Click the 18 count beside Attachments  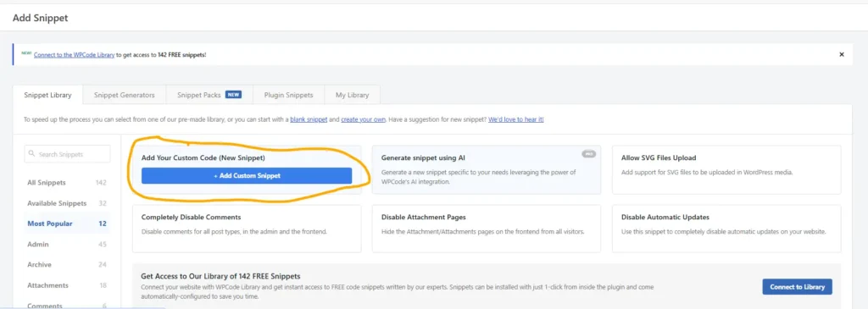(x=103, y=285)
